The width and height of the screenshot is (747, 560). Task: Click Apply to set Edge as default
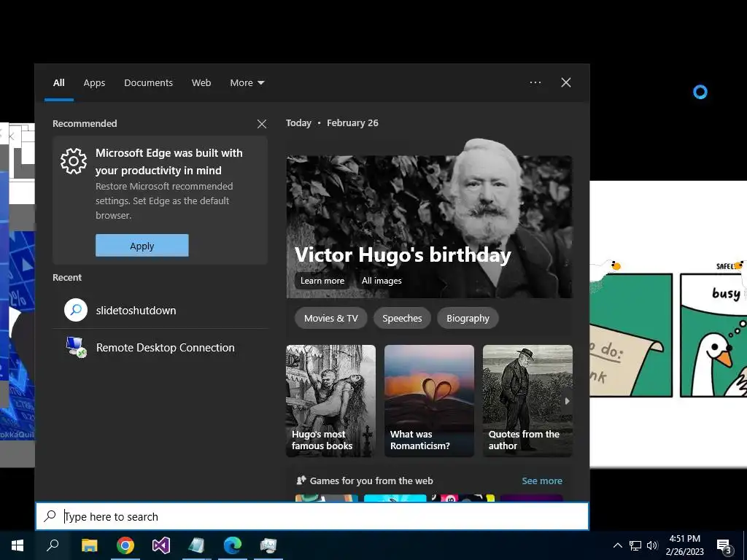coord(142,245)
